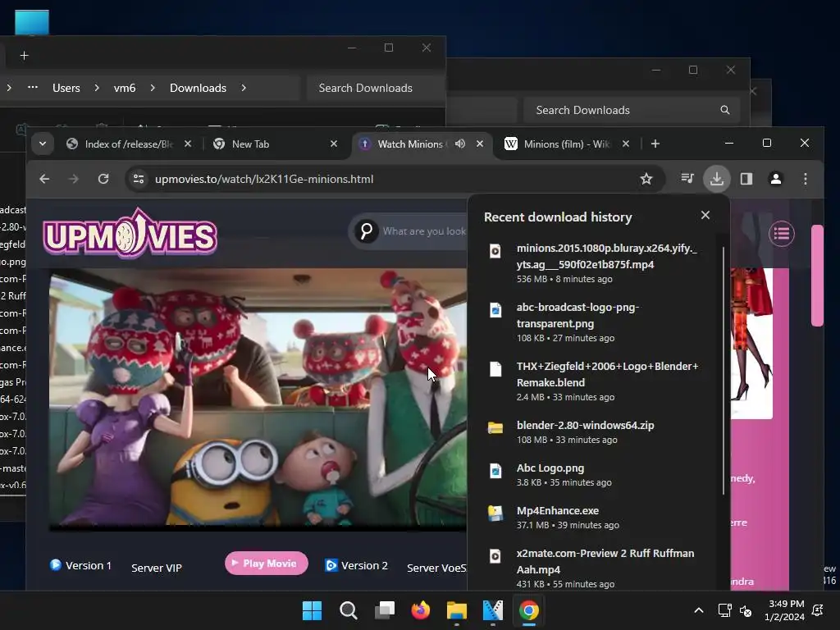Click Search Downloads box in front Explorer

point(376,88)
